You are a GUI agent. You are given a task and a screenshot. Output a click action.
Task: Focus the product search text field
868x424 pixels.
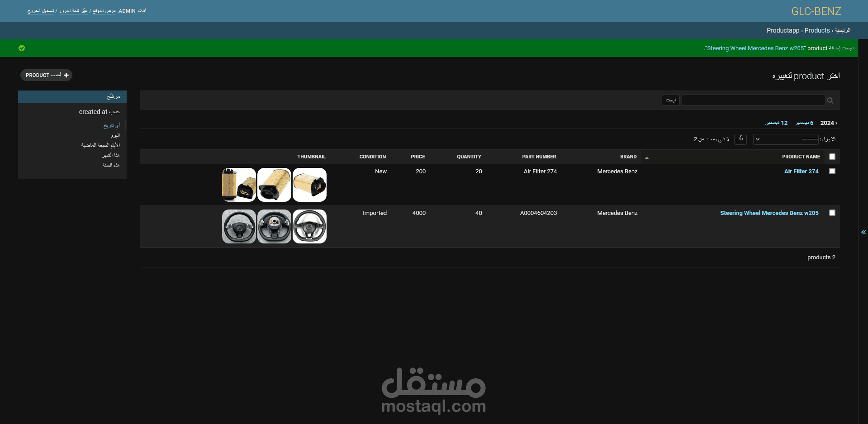[x=753, y=100]
